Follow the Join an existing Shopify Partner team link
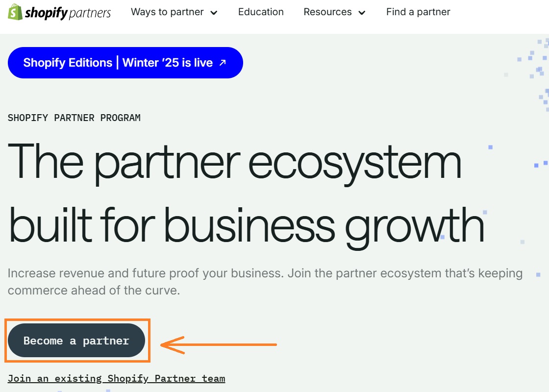This screenshot has height=392, width=549. (117, 378)
